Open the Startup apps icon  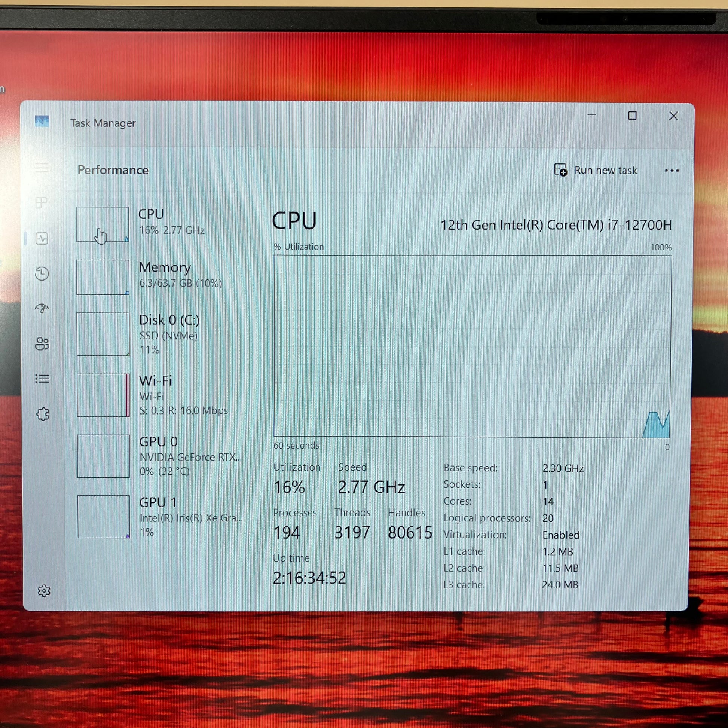42,308
